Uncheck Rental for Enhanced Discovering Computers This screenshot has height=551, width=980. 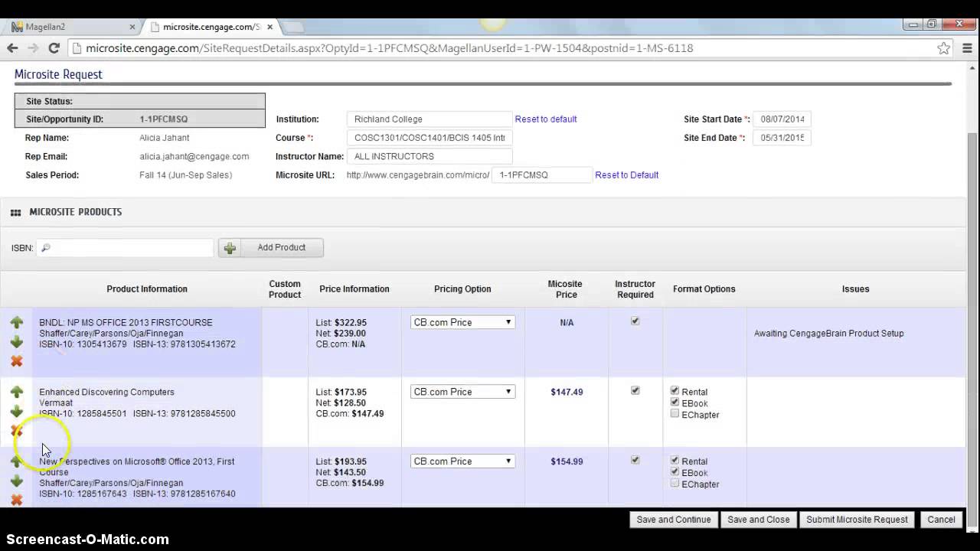[675, 391]
